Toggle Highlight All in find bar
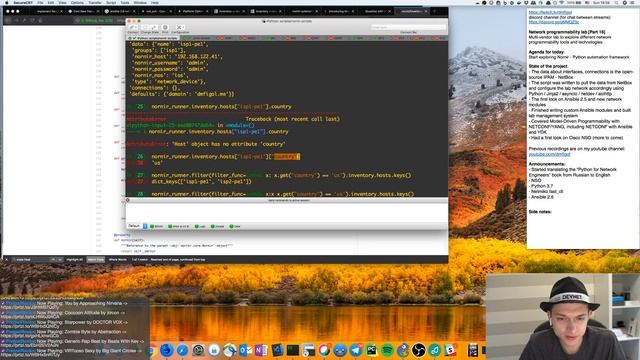640x360 pixels. point(74,260)
